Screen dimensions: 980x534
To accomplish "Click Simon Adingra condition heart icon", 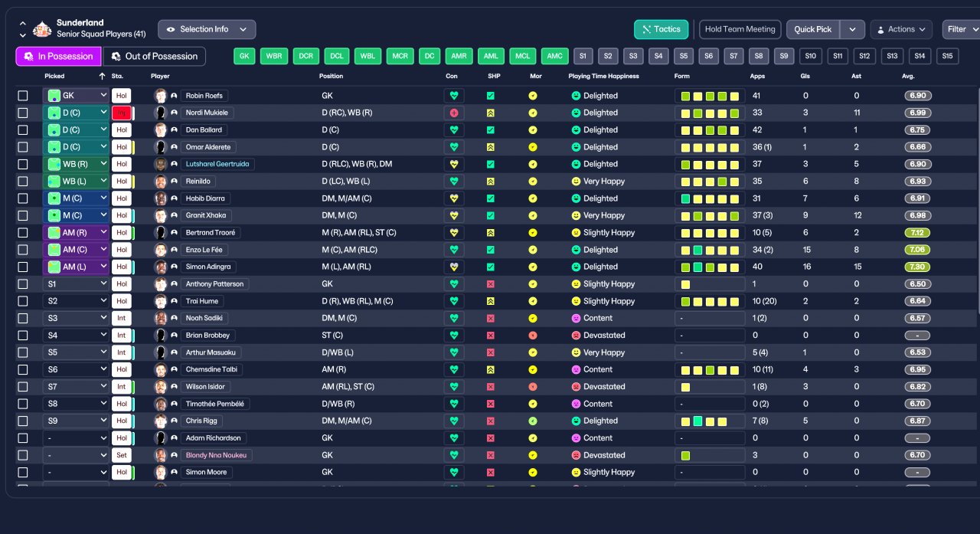I will (453, 267).
